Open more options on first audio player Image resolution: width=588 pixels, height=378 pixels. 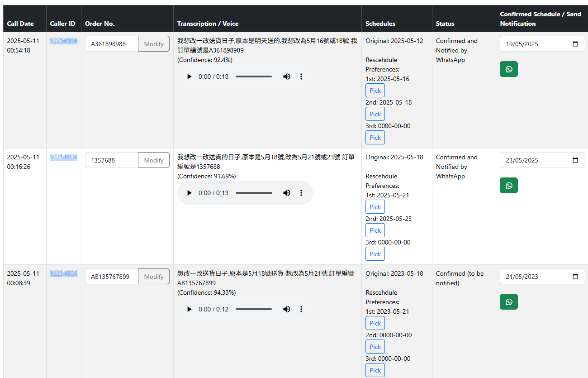pyautogui.click(x=301, y=77)
